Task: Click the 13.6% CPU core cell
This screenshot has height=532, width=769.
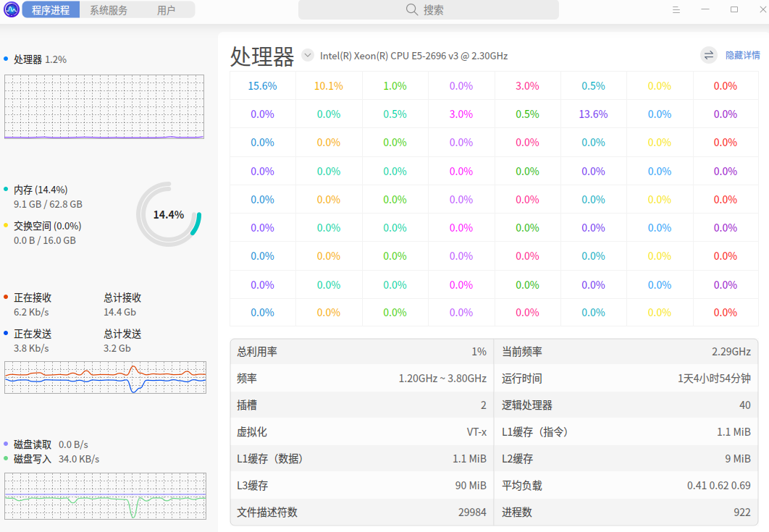Action: [x=594, y=114]
